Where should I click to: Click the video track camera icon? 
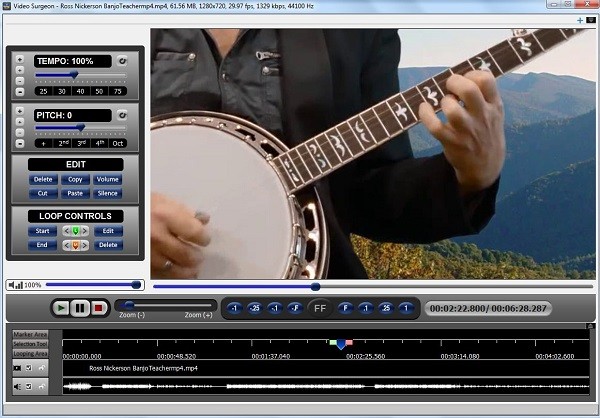[x=17, y=368]
